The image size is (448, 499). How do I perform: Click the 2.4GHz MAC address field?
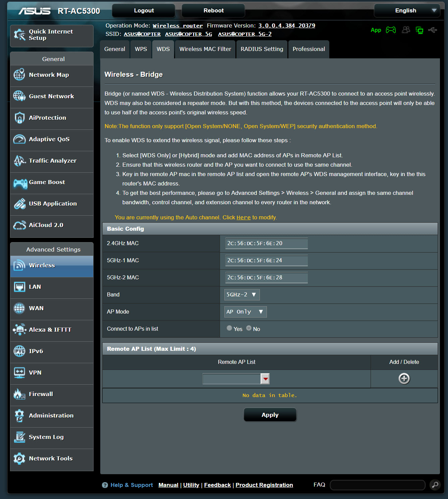pos(267,243)
